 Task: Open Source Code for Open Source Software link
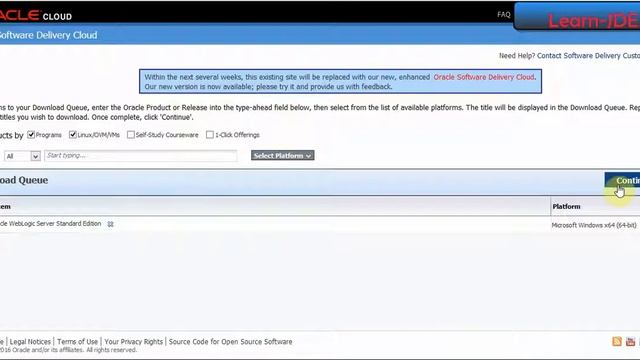pyautogui.click(x=230, y=342)
